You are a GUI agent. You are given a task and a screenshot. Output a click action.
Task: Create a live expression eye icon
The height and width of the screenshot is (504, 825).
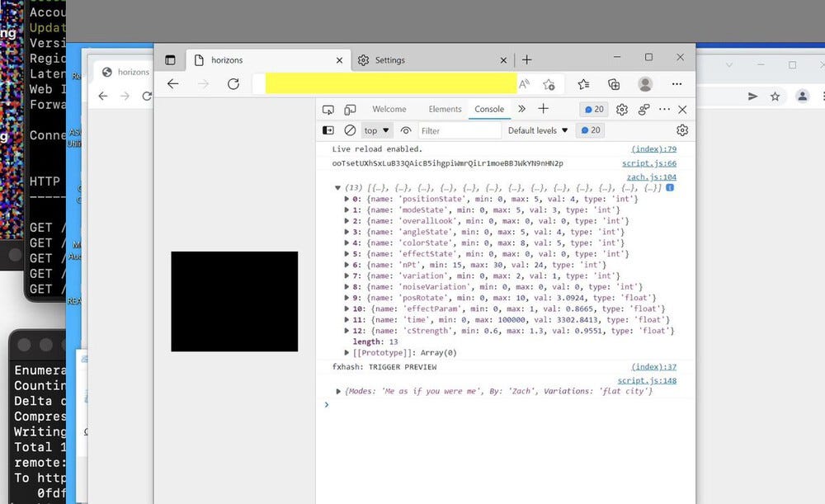tap(406, 130)
